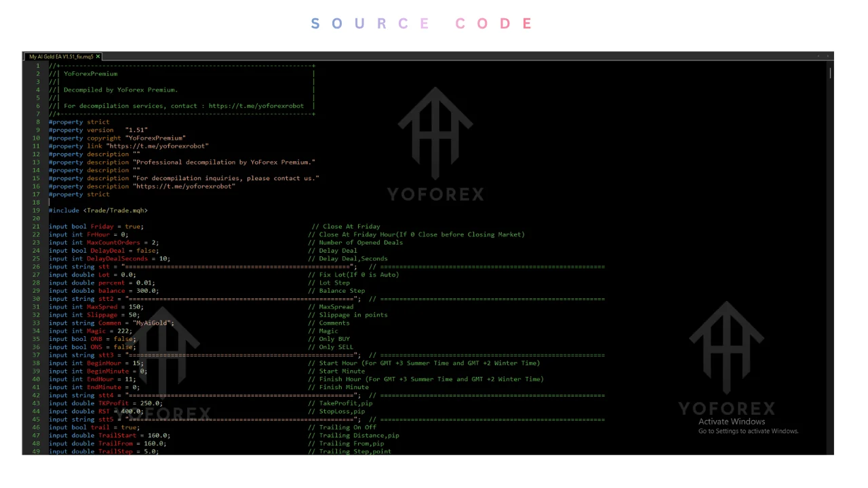Click the copyright string "YoForexPremium"
The height and width of the screenshot is (488, 868).
pos(155,138)
